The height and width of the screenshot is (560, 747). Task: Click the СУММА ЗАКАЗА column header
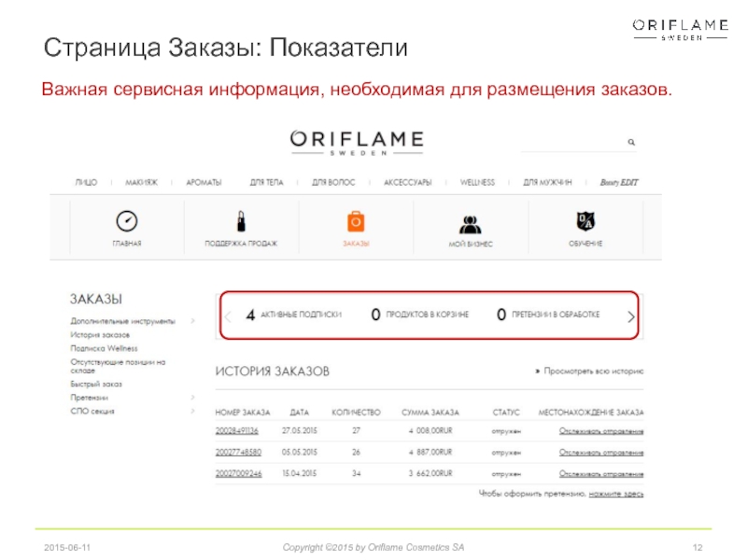pyautogui.click(x=430, y=413)
